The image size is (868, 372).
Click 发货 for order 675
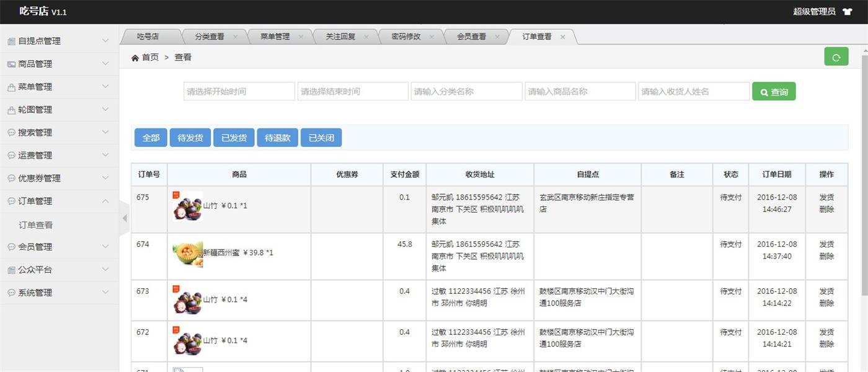(x=826, y=197)
